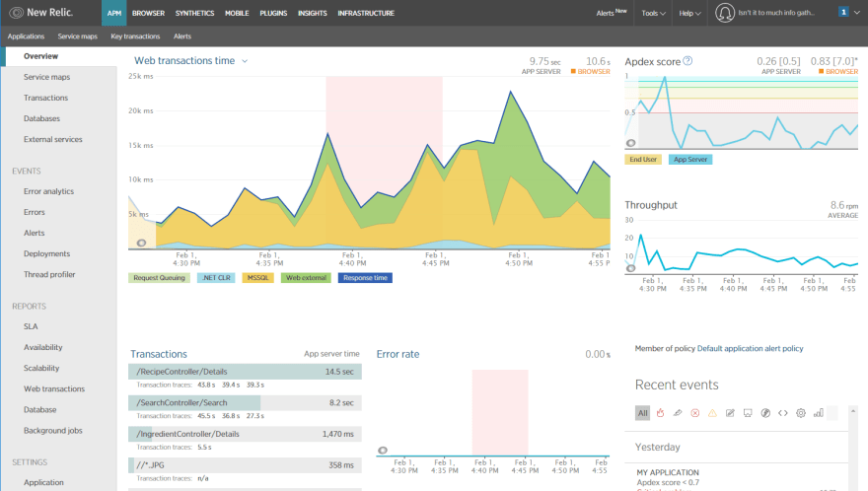Open the notification badge showing 1
Screen dimensions: 868x491
coord(843,12)
